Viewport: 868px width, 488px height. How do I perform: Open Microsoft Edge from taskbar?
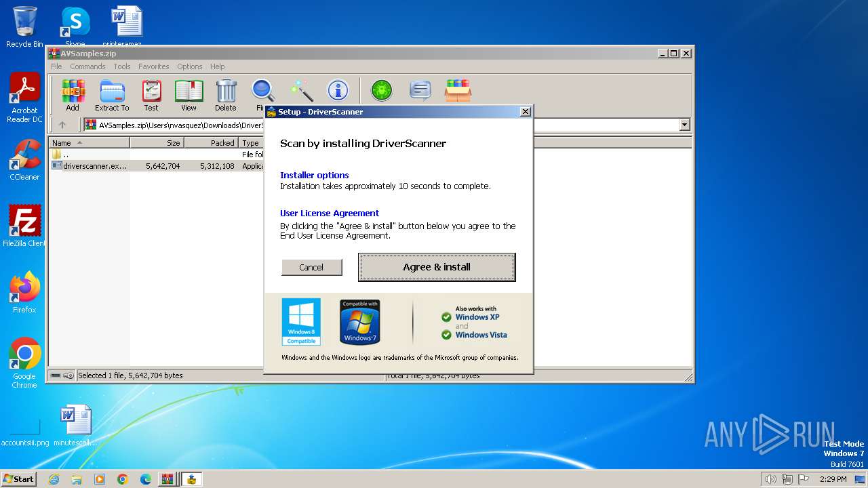[x=146, y=479]
